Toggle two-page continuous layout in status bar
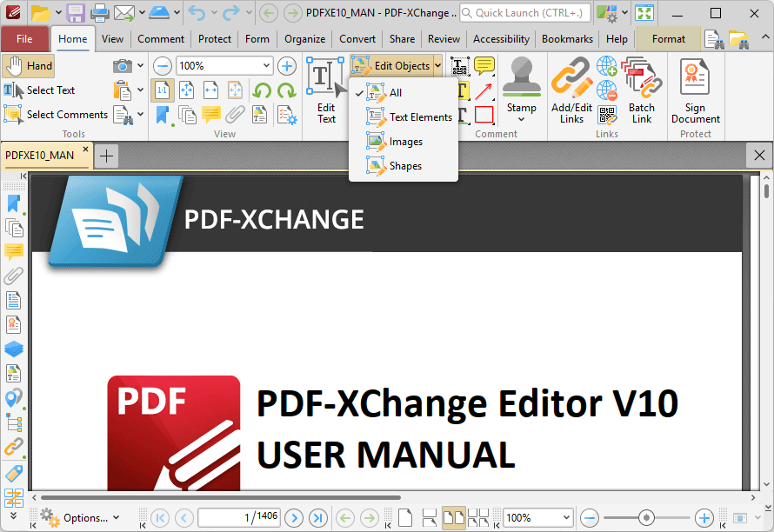 tap(478, 518)
